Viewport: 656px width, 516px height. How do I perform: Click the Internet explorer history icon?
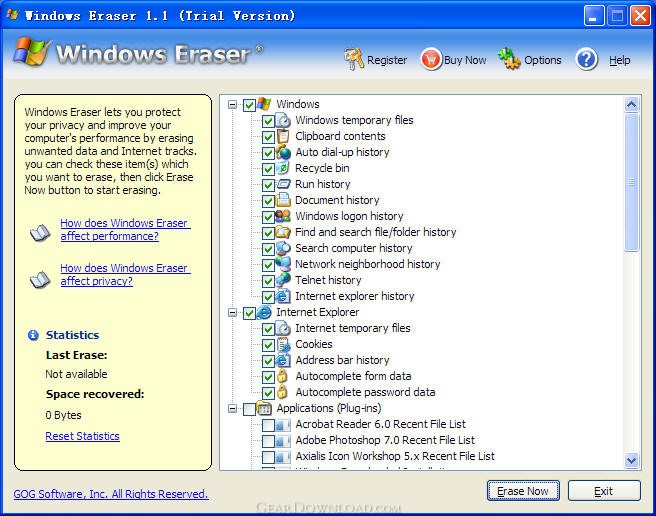point(283,296)
